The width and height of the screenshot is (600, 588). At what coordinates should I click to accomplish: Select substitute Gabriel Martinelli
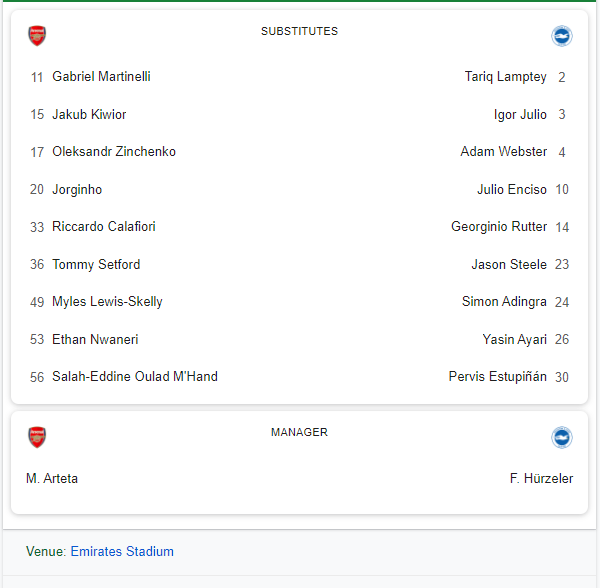pyautogui.click(x=101, y=77)
